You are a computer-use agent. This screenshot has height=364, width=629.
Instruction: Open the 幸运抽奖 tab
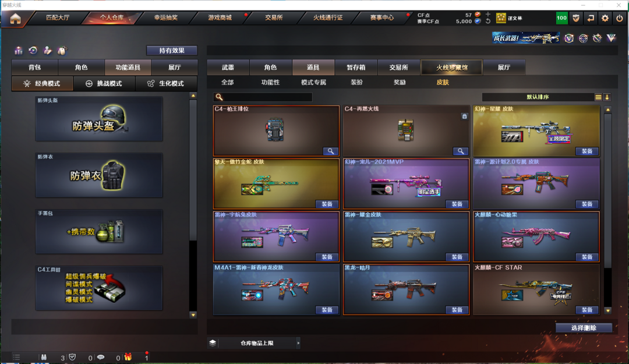pyautogui.click(x=165, y=17)
